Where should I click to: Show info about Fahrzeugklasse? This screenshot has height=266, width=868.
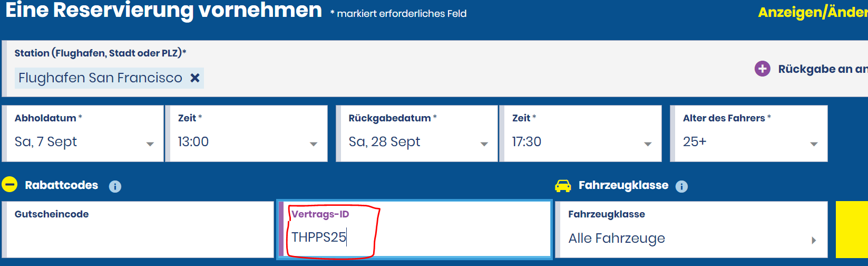pyautogui.click(x=681, y=186)
